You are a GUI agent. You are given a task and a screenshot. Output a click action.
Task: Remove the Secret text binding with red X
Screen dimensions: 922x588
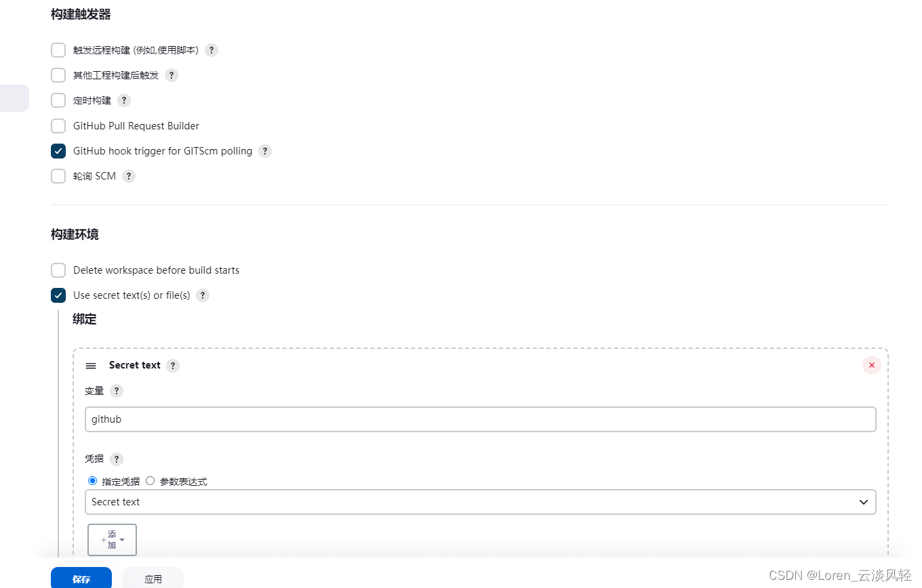click(872, 365)
